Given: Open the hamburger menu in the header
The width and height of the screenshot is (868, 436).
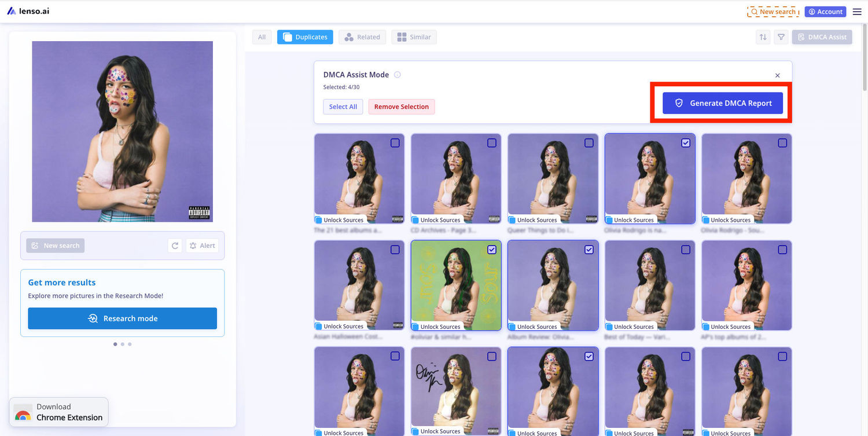Looking at the screenshot, I should tap(857, 12).
